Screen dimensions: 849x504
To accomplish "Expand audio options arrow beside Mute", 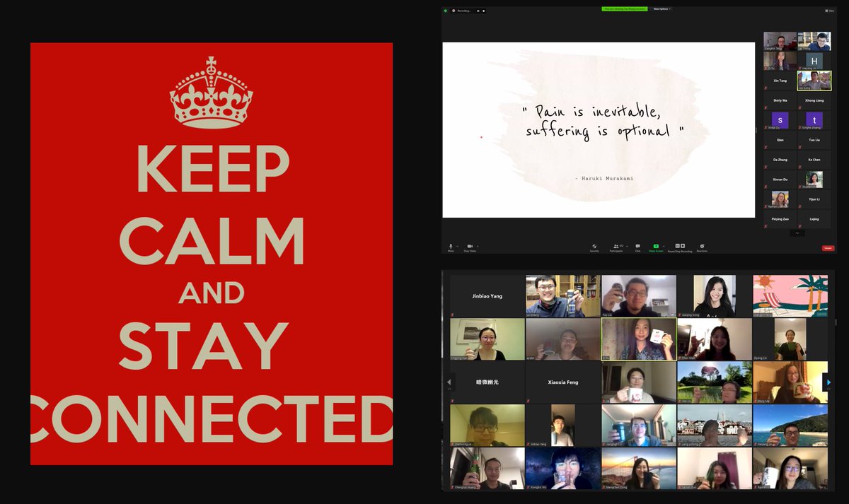I will coord(457,245).
